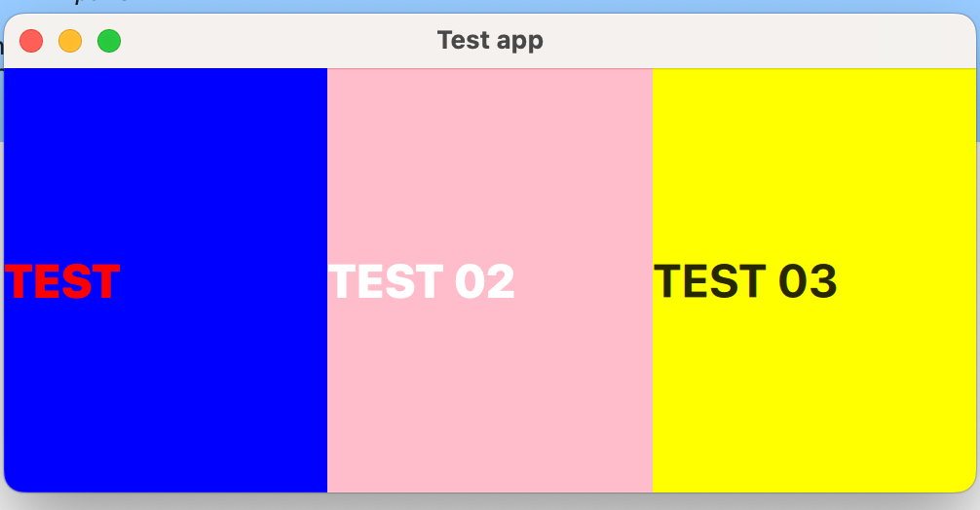Click the "Test app" window title
Viewport: 980px width, 510px height.
point(490,41)
